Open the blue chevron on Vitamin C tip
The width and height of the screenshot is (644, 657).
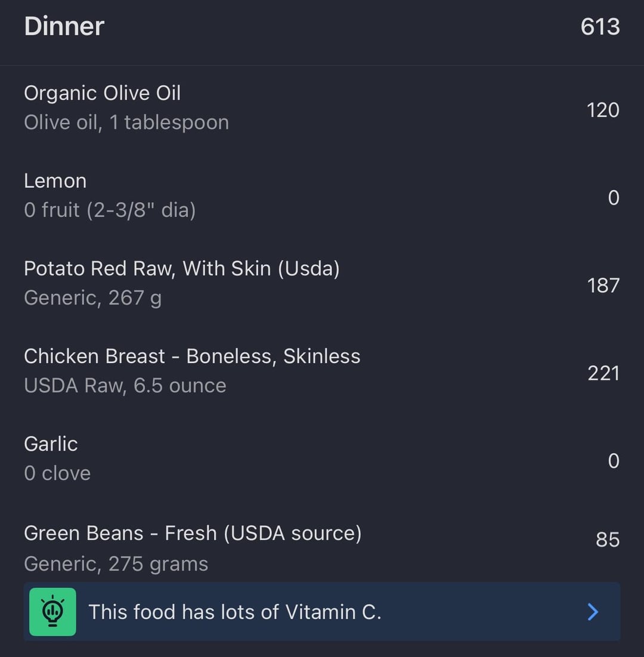[593, 612]
